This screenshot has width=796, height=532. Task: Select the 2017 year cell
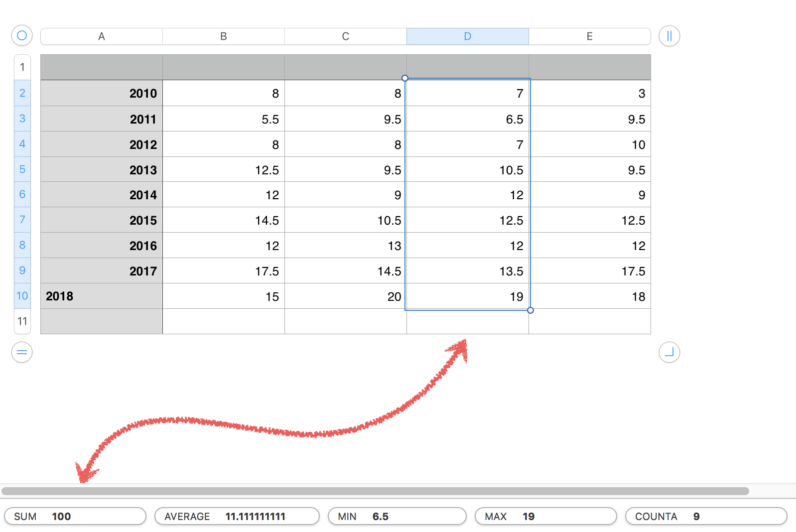click(102, 270)
